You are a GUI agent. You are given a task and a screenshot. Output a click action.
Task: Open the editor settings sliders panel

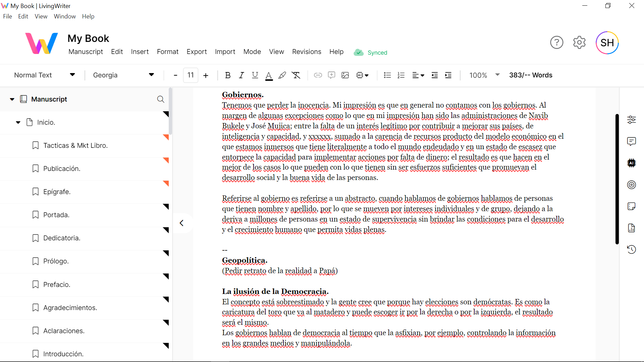pos(631,120)
